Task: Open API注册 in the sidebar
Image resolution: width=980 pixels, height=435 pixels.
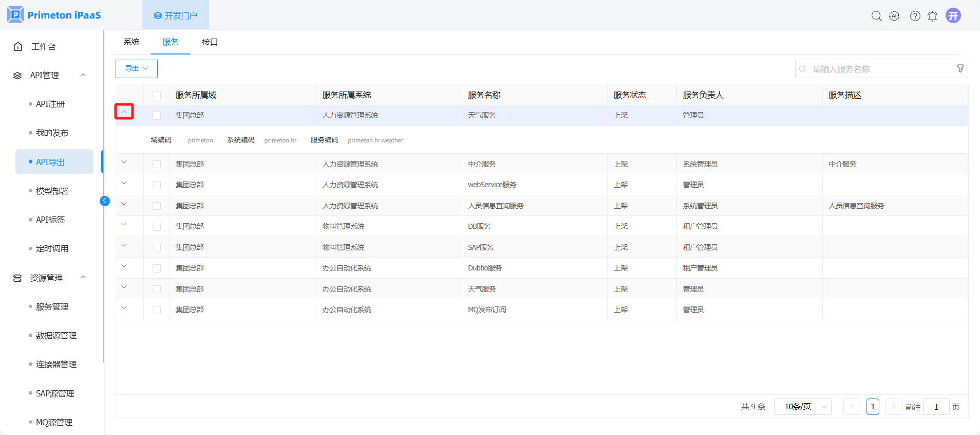Action: pyautogui.click(x=50, y=104)
